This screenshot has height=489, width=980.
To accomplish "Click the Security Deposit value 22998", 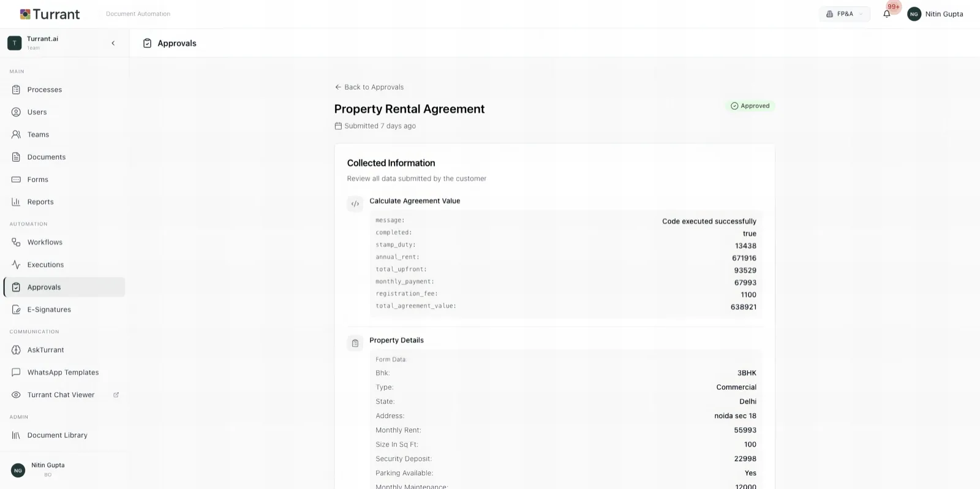I will click(745, 458).
